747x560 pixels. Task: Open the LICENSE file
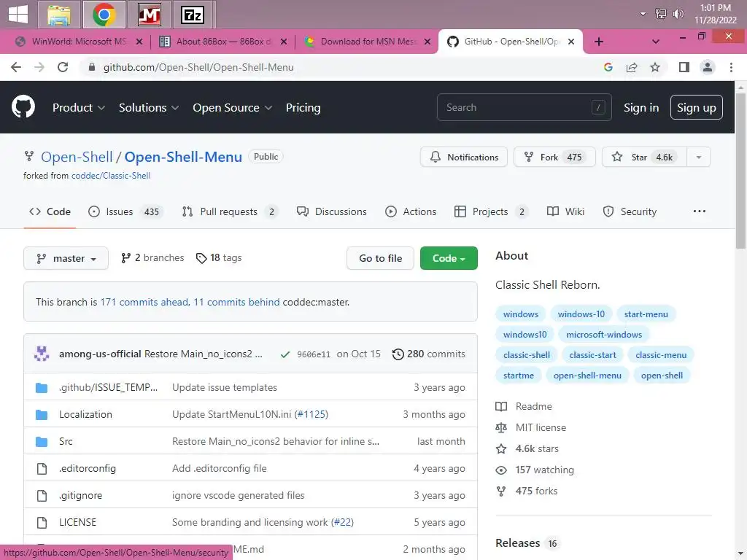point(77,522)
